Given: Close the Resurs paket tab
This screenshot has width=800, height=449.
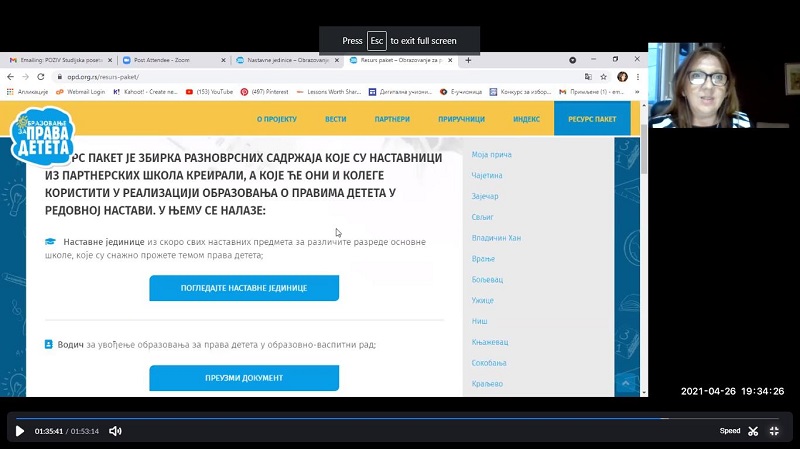Looking at the screenshot, I should 450,60.
